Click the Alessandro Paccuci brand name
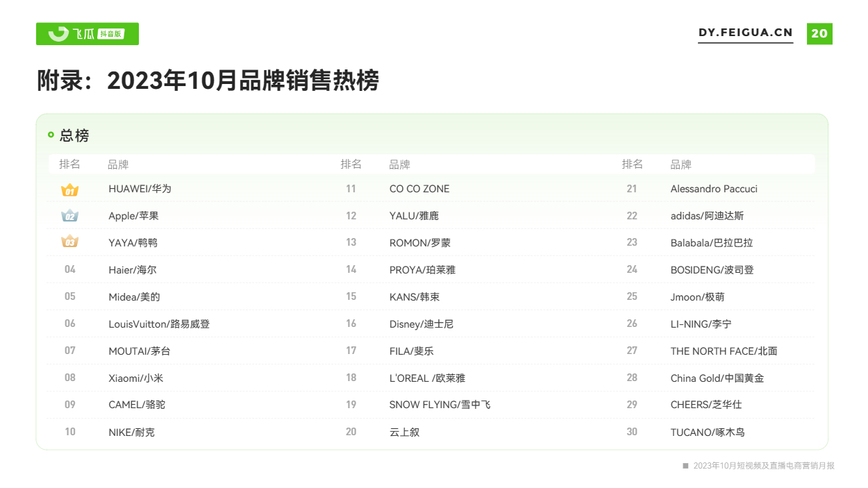Screen dimensions: 868x488 pyautogui.click(x=714, y=189)
